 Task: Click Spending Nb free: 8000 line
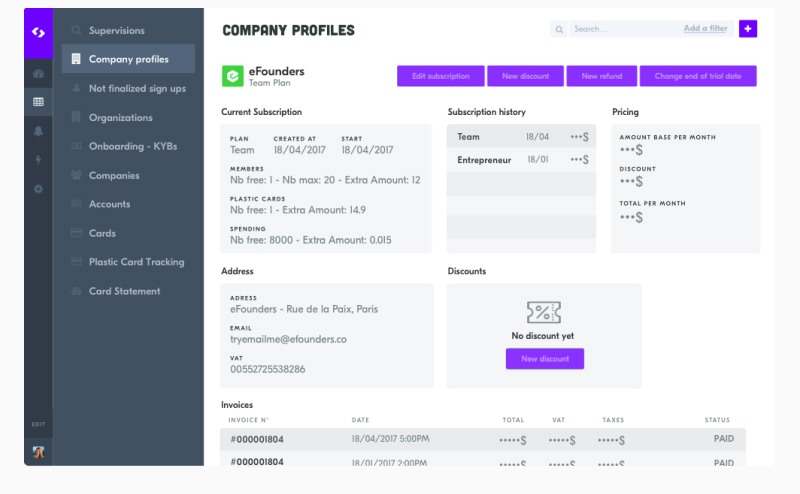click(311, 240)
